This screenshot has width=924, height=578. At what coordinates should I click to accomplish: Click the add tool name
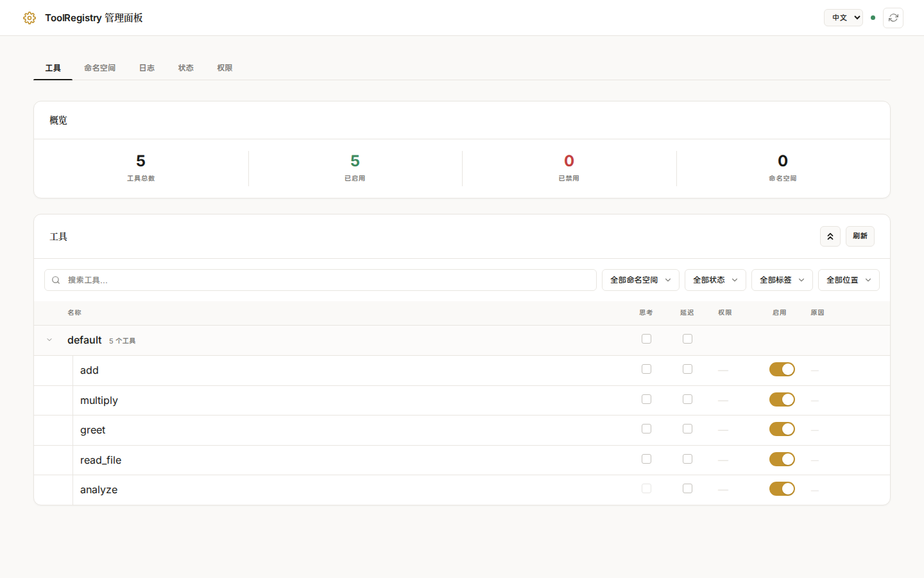(x=89, y=371)
